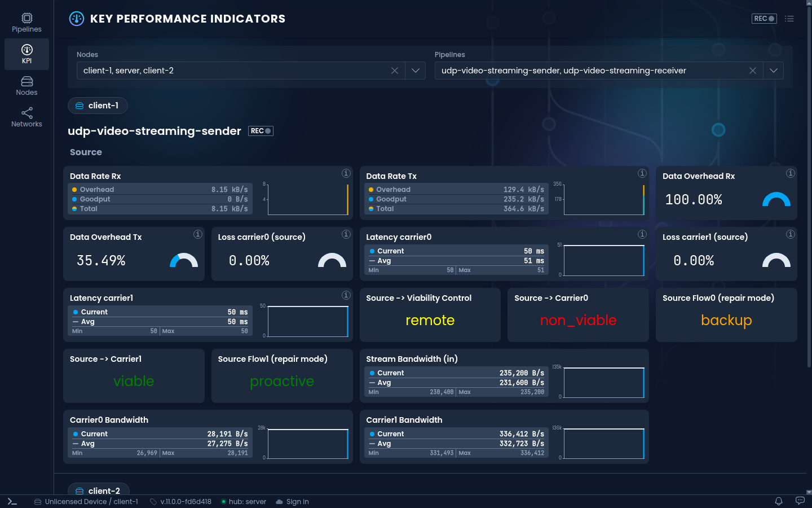Click the backup repair mode value
This screenshot has width=812, height=508.
[x=726, y=321]
